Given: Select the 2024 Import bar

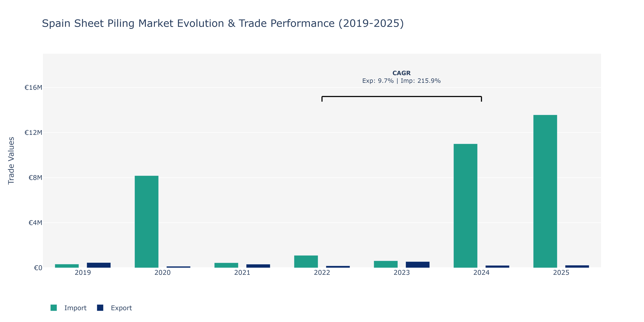Looking at the screenshot, I should (x=465, y=206).
